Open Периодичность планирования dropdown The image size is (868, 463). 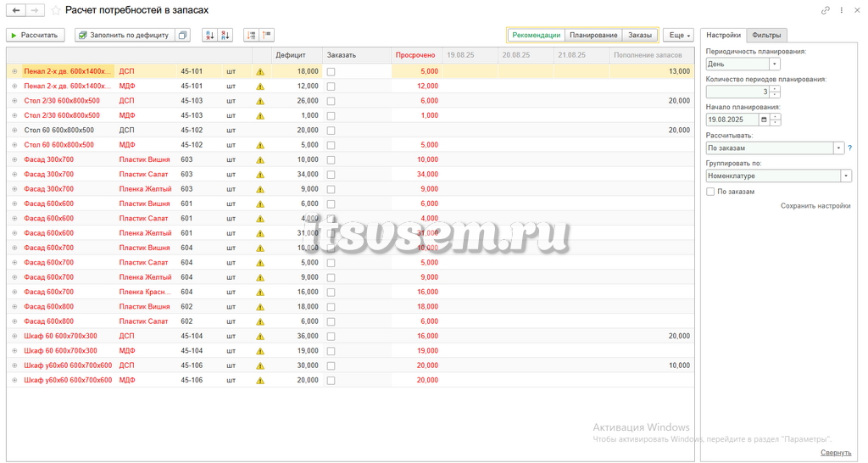click(x=775, y=64)
